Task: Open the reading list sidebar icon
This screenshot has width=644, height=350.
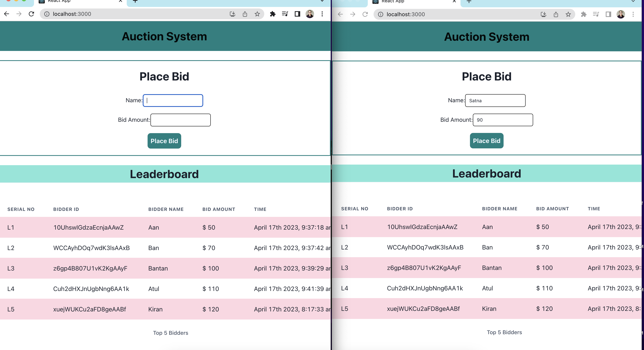Action: pos(285,14)
